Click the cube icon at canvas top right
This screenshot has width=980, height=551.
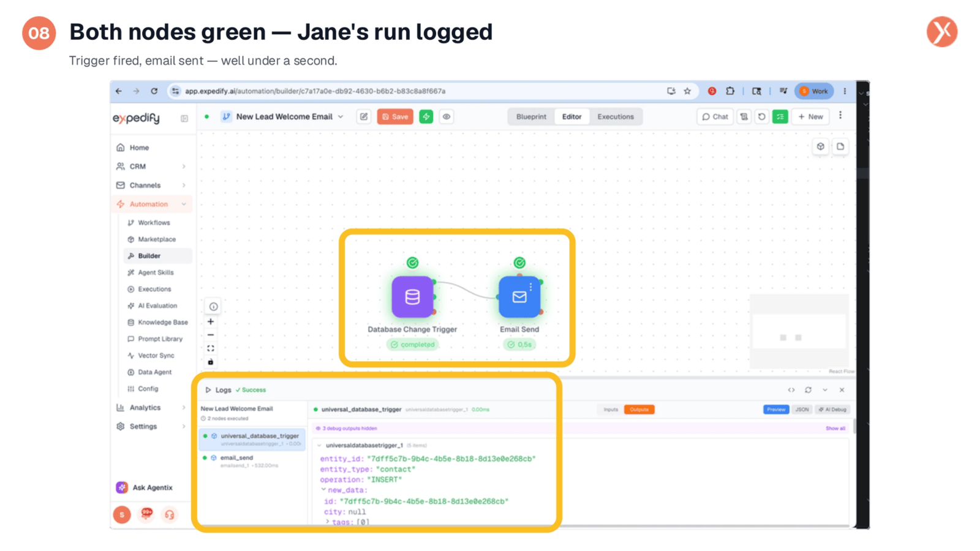click(x=821, y=146)
